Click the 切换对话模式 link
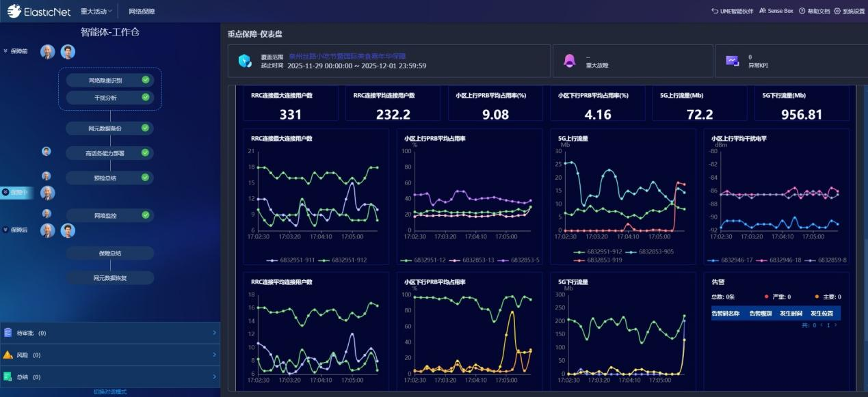The width and height of the screenshot is (868, 397). [110, 392]
